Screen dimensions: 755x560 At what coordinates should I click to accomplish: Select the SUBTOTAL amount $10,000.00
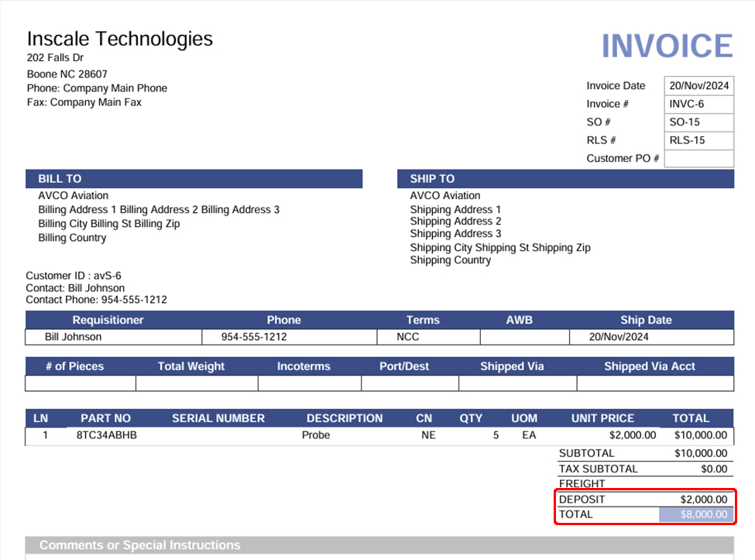click(x=701, y=454)
